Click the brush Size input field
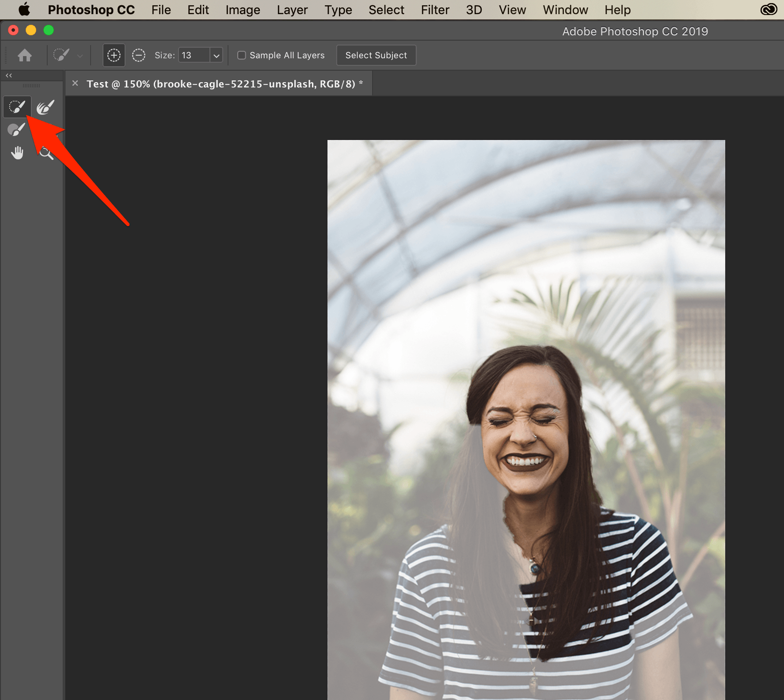 (194, 55)
